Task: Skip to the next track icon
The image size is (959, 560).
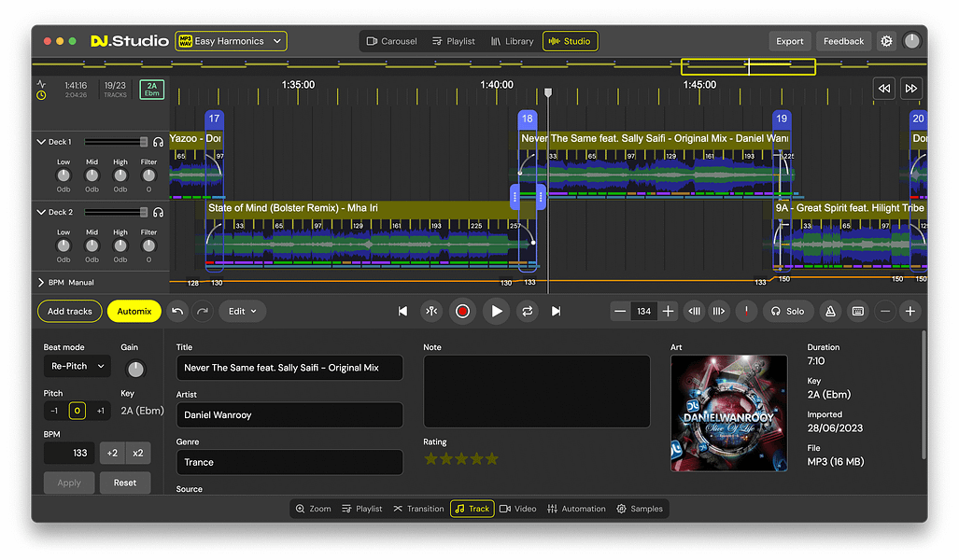Action: tap(557, 312)
